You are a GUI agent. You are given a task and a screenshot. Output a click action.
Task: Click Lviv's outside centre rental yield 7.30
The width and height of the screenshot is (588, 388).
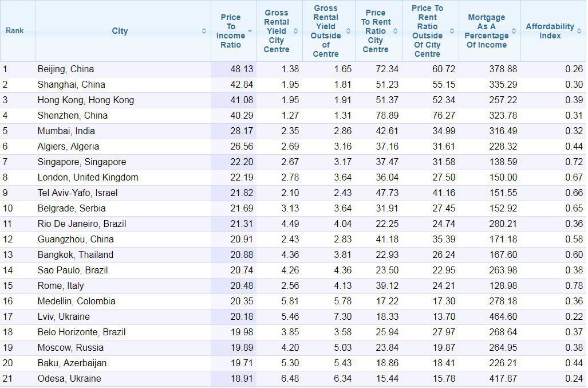343,317
